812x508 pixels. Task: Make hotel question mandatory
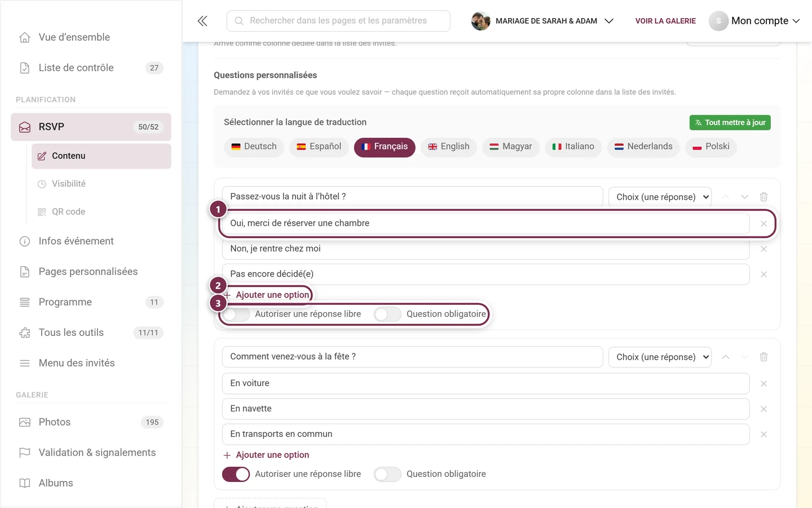click(387, 314)
